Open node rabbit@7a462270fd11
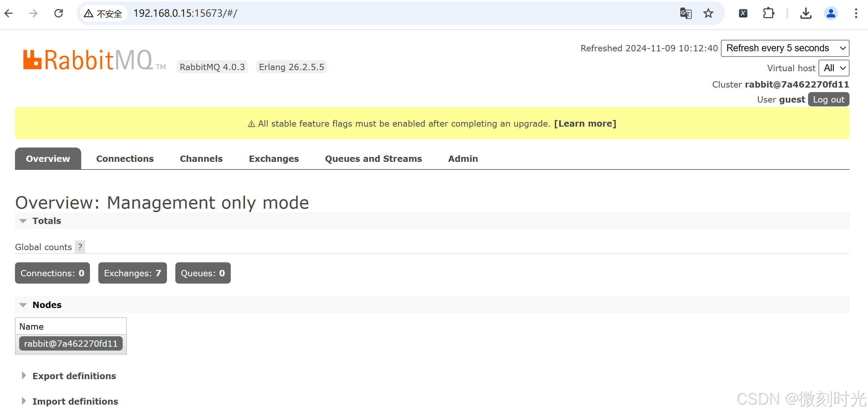 click(71, 344)
